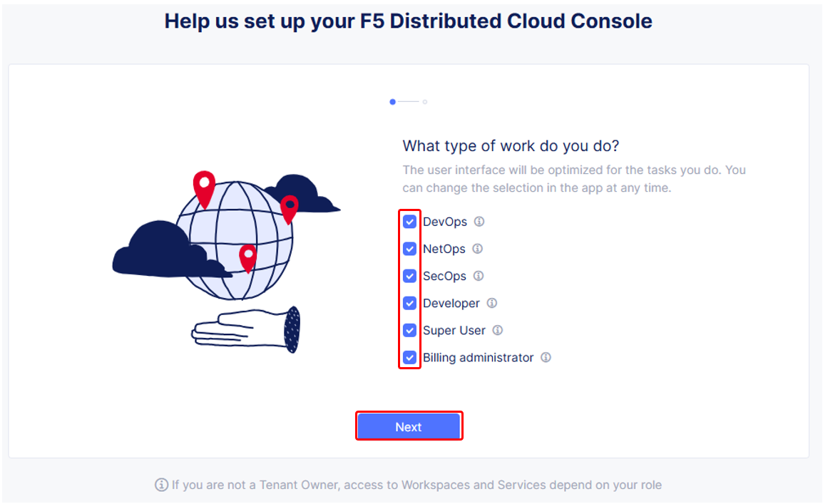Uncheck the Developer checkbox
The image size is (823, 504).
[410, 303]
